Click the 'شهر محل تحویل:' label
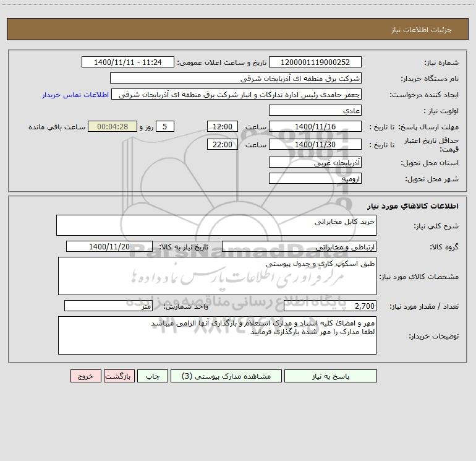Screen dimensions: 476x461 432,179
